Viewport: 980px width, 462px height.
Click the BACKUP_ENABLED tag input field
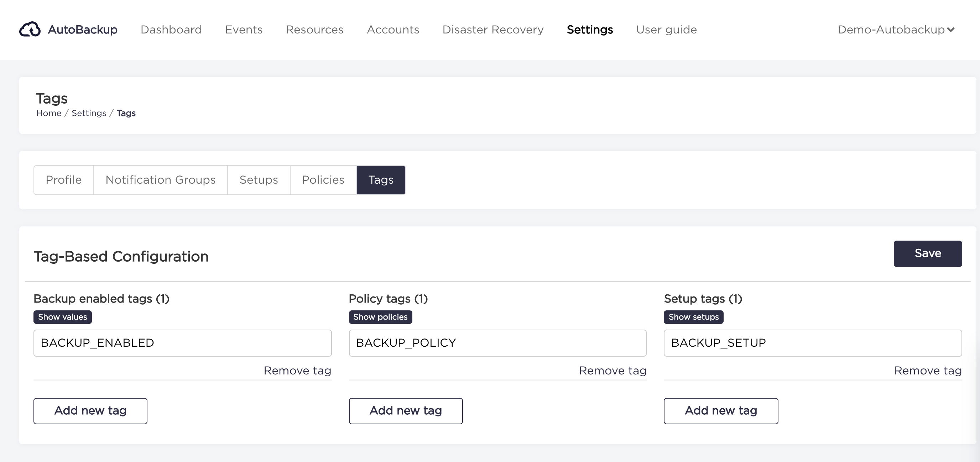[182, 343]
